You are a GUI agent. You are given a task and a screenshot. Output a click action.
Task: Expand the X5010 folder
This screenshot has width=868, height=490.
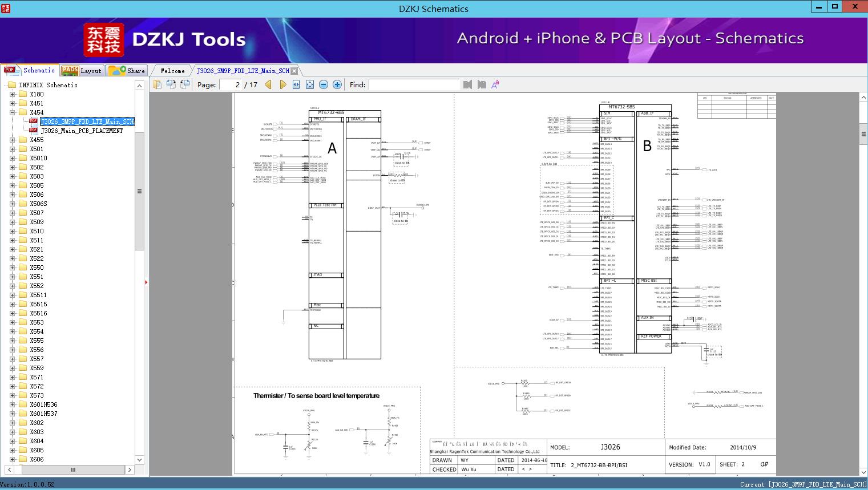tap(13, 158)
